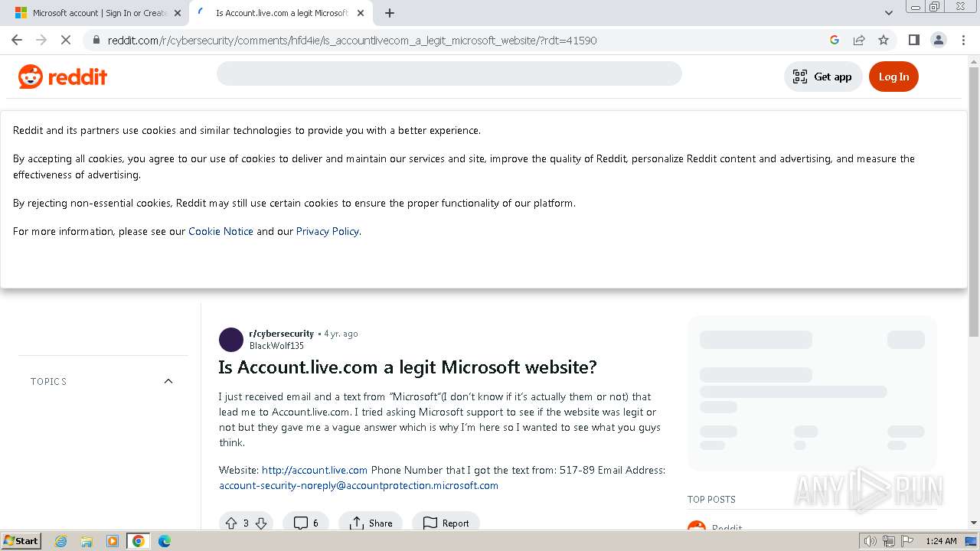Open a new browser tab
980x551 pixels.
pyautogui.click(x=390, y=13)
